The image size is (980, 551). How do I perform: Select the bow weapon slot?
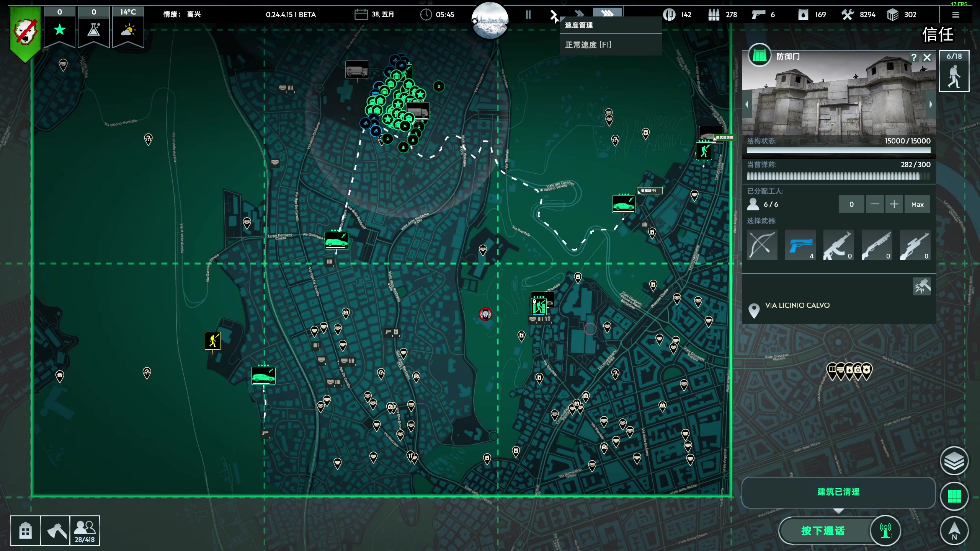click(x=762, y=245)
